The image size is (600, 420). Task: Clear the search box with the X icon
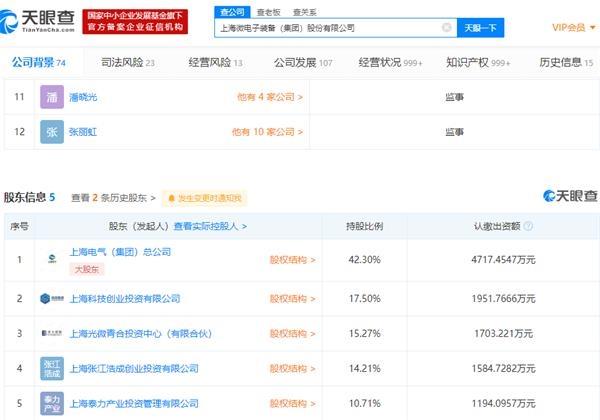[x=446, y=28]
